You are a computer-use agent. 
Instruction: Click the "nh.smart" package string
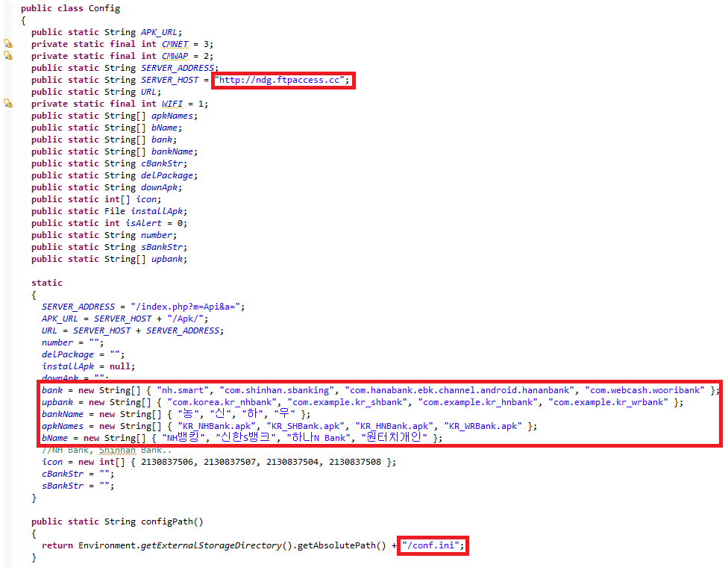[183, 390]
